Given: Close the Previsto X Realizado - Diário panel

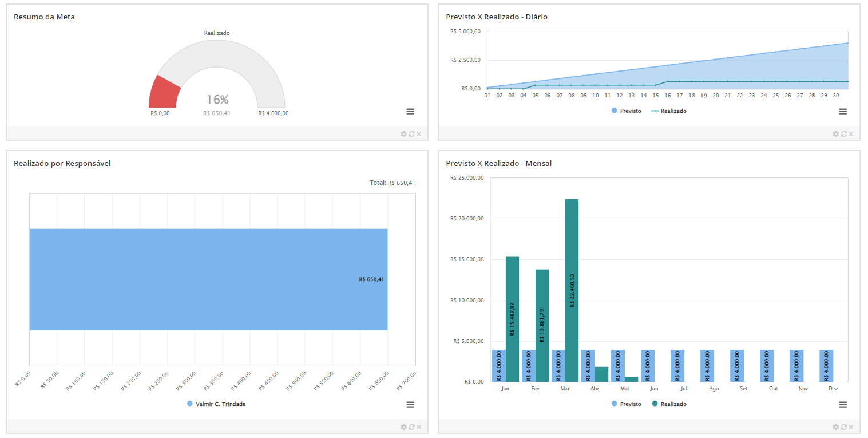Looking at the screenshot, I should point(851,134).
